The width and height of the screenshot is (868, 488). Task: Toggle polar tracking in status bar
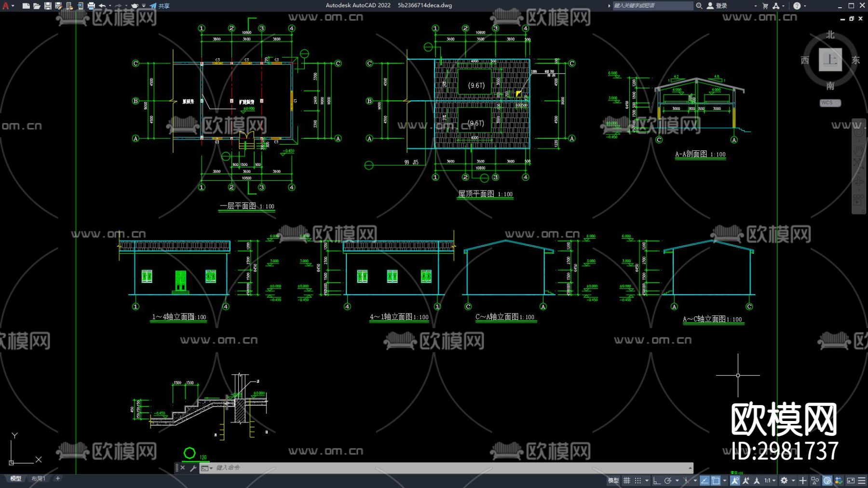coord(668,480)
